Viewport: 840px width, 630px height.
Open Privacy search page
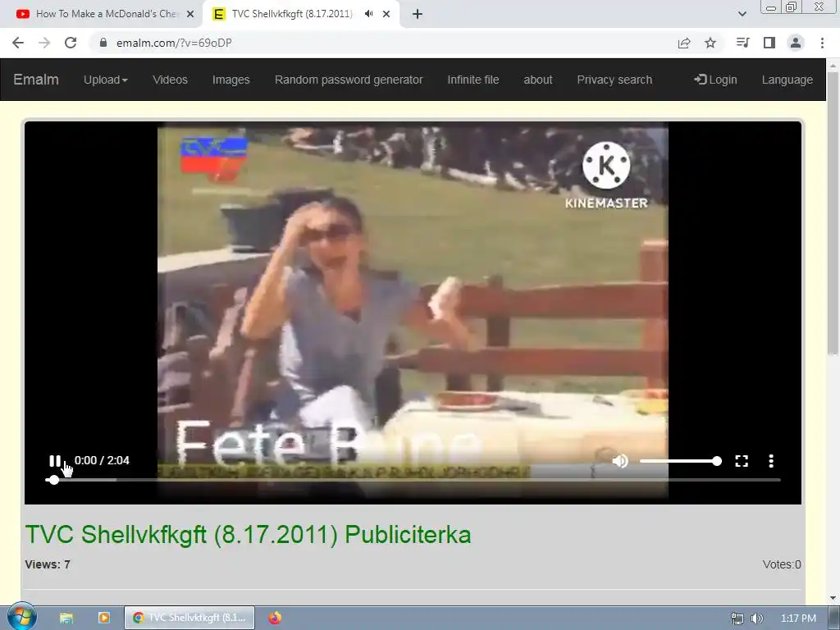614,80
